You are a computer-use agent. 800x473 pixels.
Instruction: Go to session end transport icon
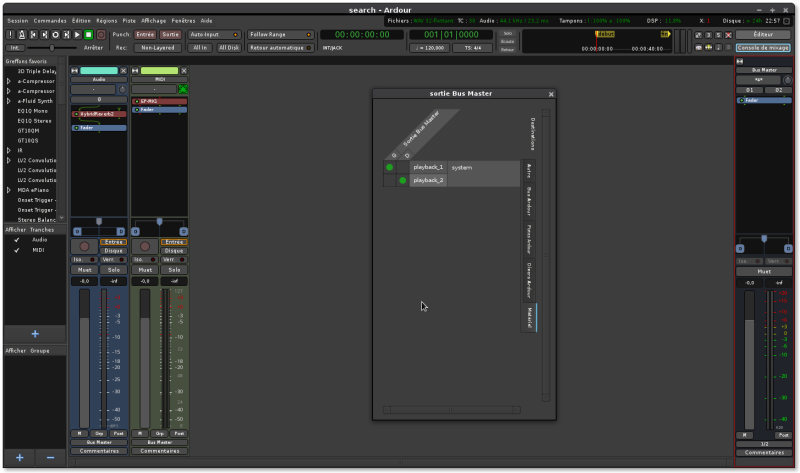(x=44, y=35)
